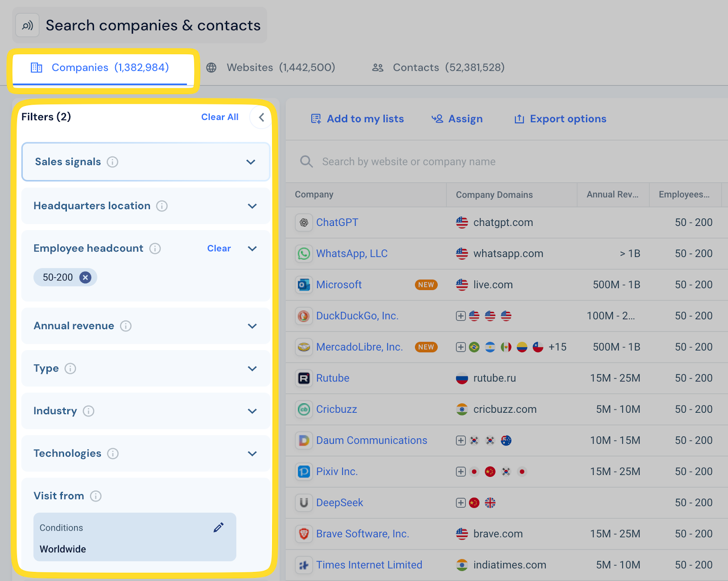Click Add to my lists
The image size is (728, 581).
(357, 119)
